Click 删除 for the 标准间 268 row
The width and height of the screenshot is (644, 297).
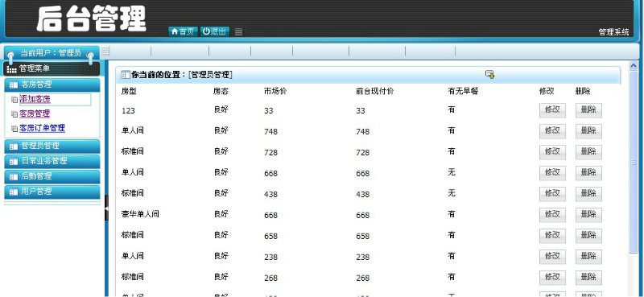click(x=588, y=278)
